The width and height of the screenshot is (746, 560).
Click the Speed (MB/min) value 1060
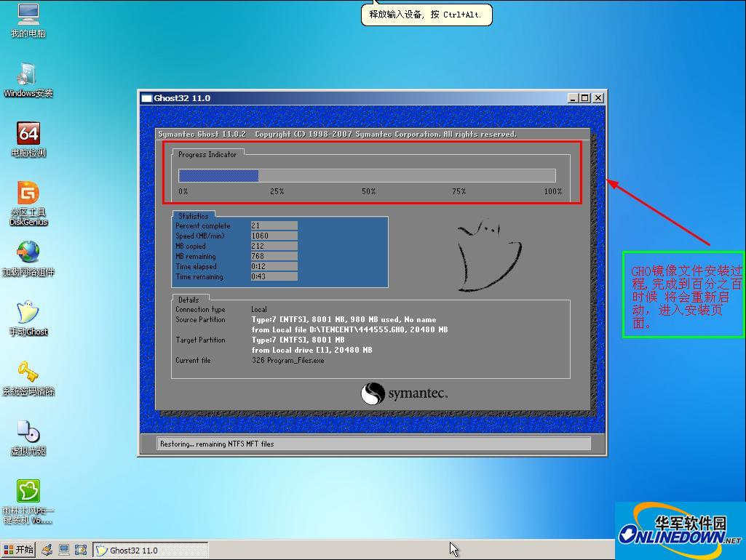click(x=274, y=236)
